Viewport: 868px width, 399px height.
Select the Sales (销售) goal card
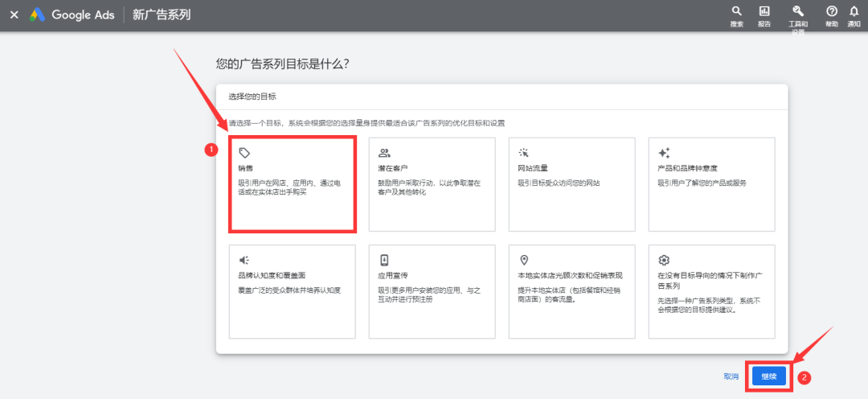point(292,184)
